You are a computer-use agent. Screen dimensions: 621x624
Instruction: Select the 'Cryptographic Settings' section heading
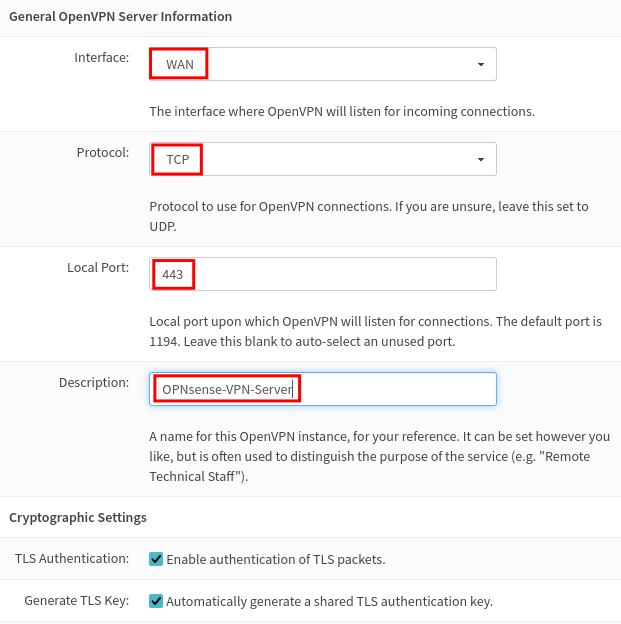[78, 517]
